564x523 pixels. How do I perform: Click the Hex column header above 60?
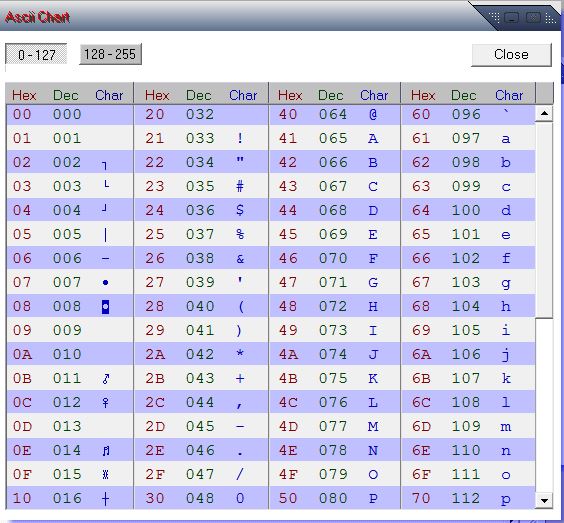[423, 95]
